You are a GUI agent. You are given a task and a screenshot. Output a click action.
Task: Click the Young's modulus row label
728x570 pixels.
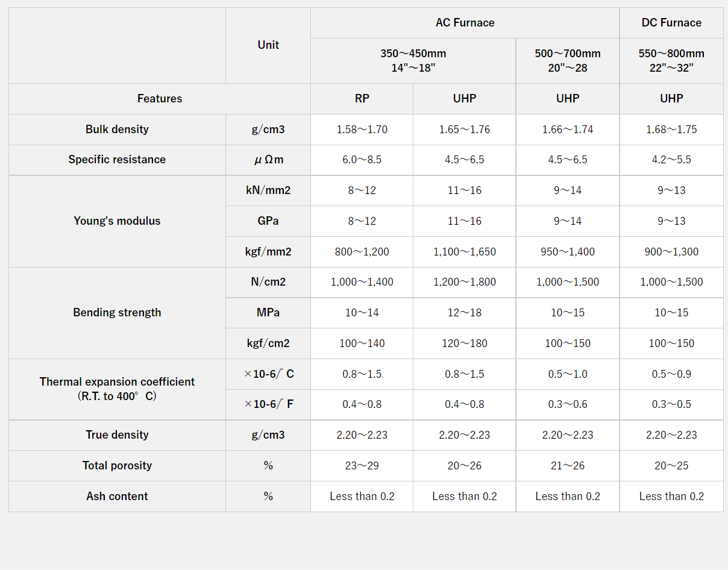click(117, 221)
